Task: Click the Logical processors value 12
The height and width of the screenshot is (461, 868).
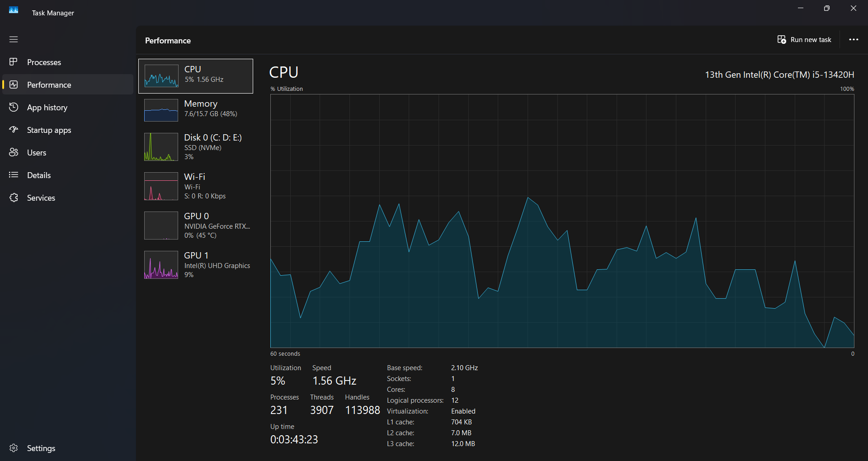Action: (x=455, y=400)
